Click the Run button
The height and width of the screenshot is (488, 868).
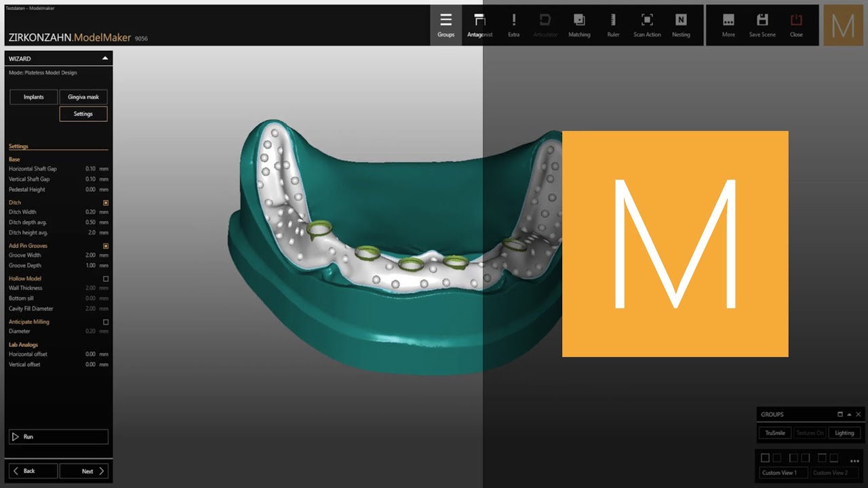click(x=58, y=436)
